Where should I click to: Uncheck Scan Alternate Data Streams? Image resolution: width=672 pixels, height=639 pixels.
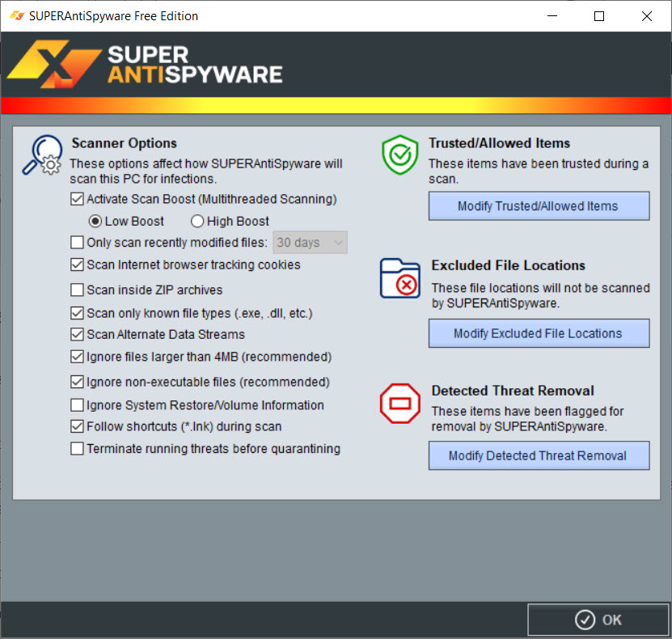pos(77,334)
